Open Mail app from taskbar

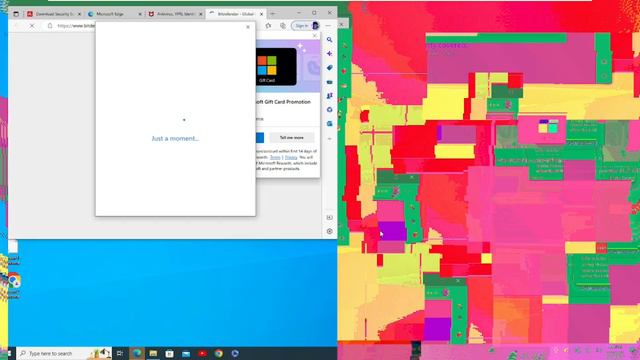click(186, 353)
